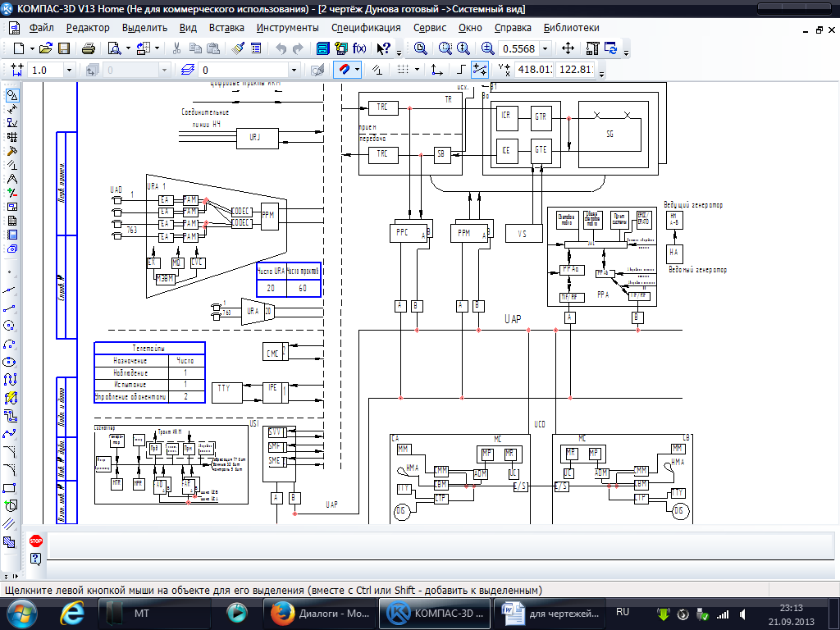The height and width of the screenshot is (630, 840).
Task: Open the New document dropdown arrow
Action: click(x=32, y=48)
